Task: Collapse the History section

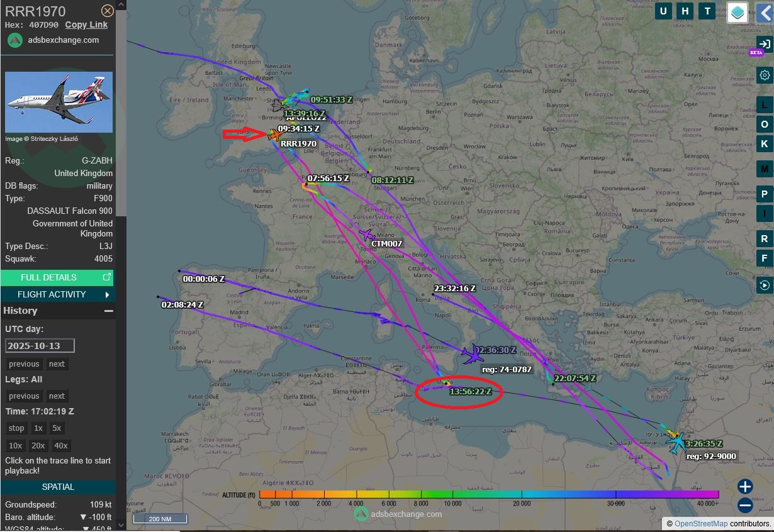Action: 109,311
